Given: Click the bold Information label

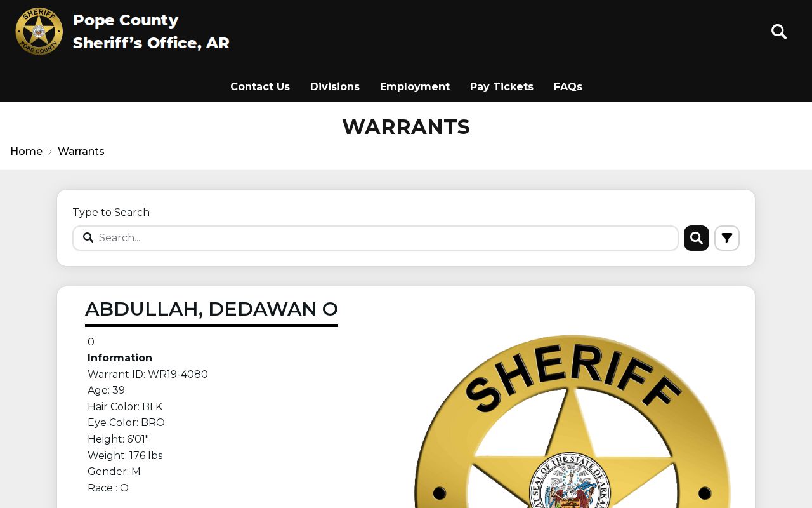Looking at the screenshot, I should pyautogui.click(x=120, y=358).
